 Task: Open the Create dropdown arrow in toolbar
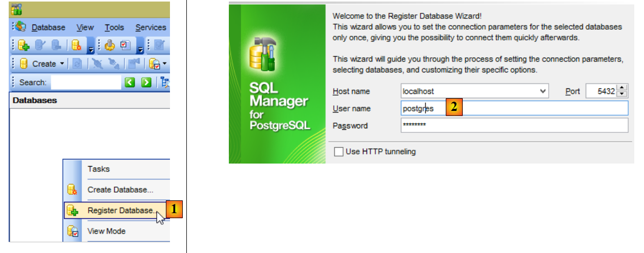coord(62,64)
